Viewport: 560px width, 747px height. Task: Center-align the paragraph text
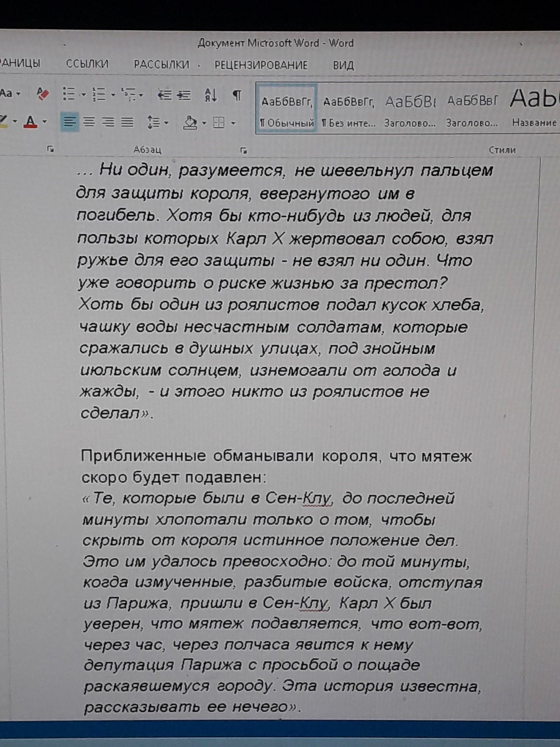click(89, 122)
